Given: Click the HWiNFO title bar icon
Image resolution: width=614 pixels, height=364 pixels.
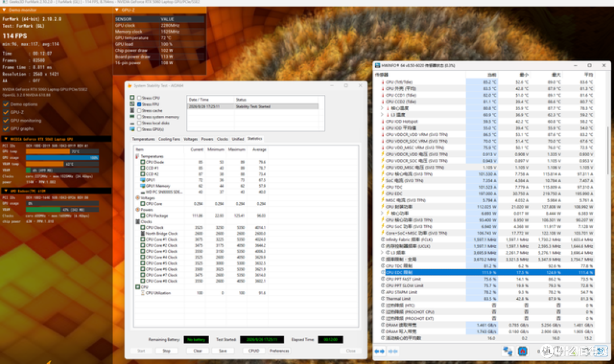Looking at the screenshot, I should click(377, 65).
